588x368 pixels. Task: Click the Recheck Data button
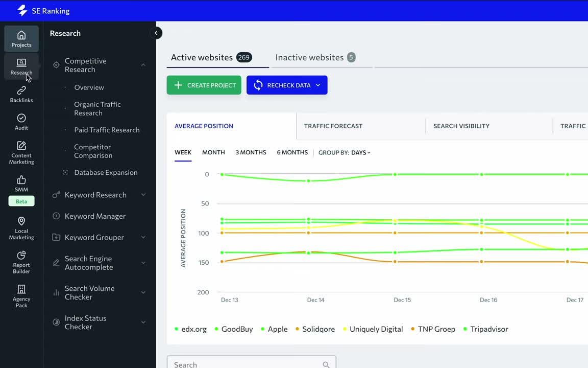click(x=287, y=85)
